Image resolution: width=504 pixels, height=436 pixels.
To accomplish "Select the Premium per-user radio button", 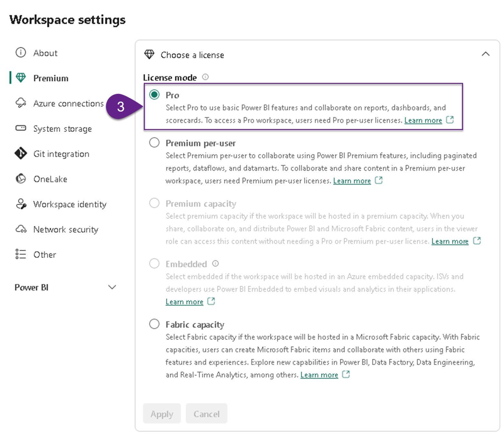I will (x=154, y=142).
